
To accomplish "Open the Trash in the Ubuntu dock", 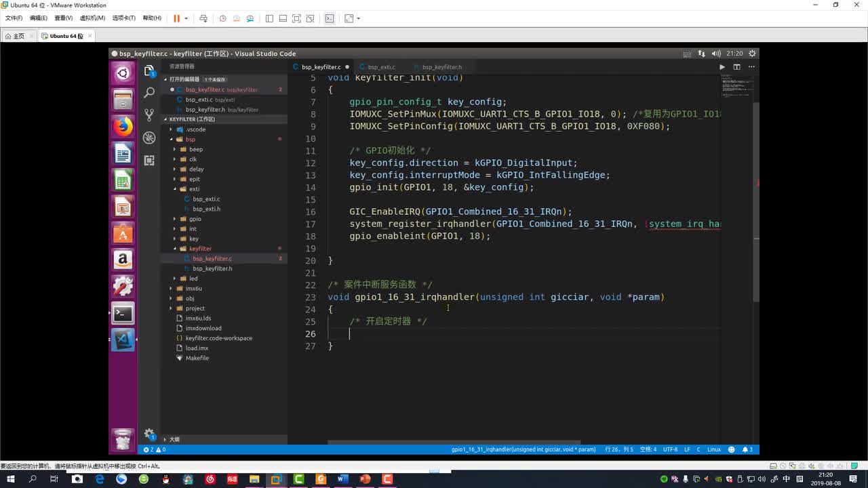I will tap(123, 440).
